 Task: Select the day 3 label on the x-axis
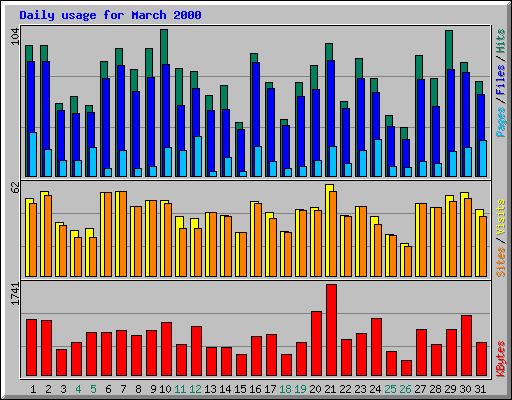pos(63,389)
